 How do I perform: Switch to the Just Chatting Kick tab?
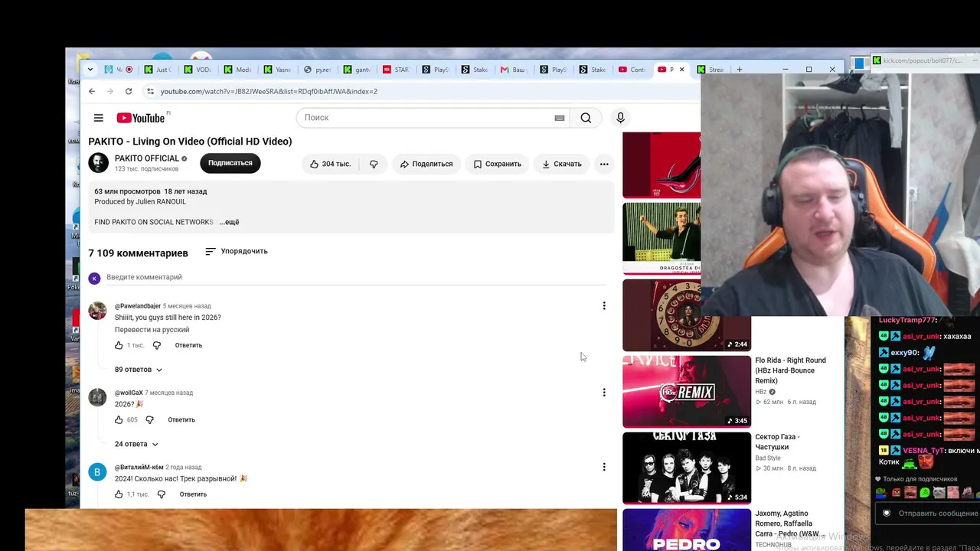pyautogui.click(x=158, y=70)
